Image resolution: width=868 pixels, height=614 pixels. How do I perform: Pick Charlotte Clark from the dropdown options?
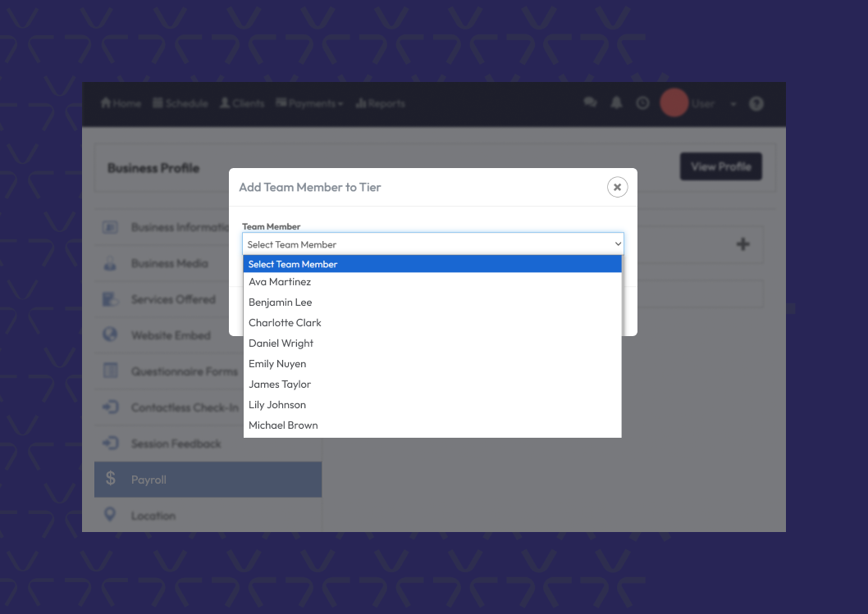(x=285, y=323)
